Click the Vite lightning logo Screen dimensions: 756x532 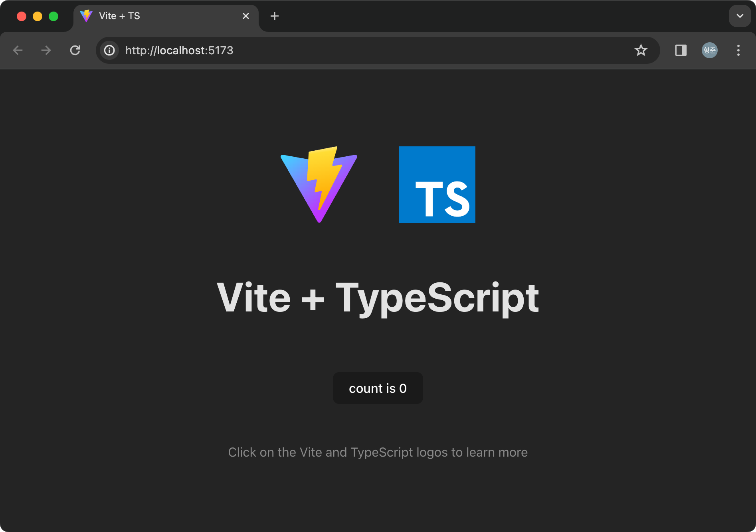(319, 184)
